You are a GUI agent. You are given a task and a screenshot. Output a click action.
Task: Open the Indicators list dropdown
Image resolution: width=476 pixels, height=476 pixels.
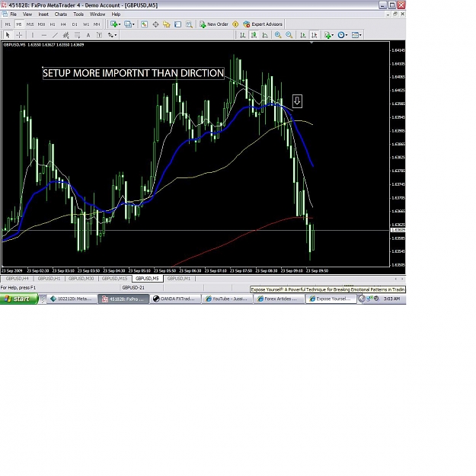pyautogui.click(x=329, y=35)
